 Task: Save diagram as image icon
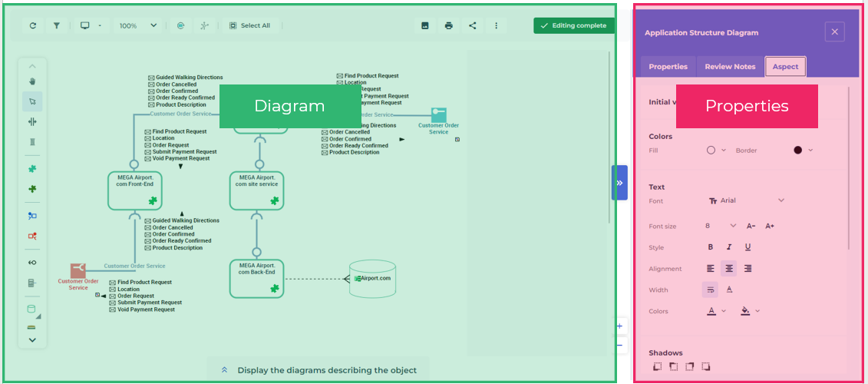pyautogui.click(x=425, y=25)
